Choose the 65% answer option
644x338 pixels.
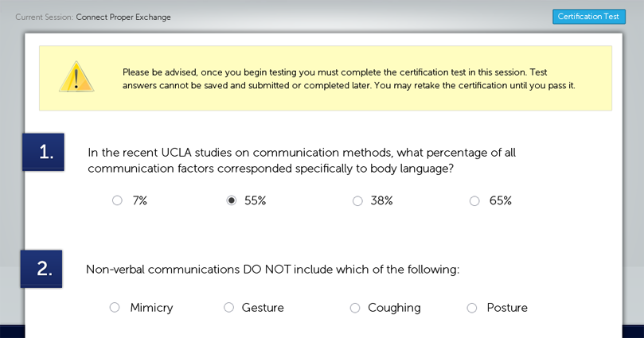coord(474,200)
